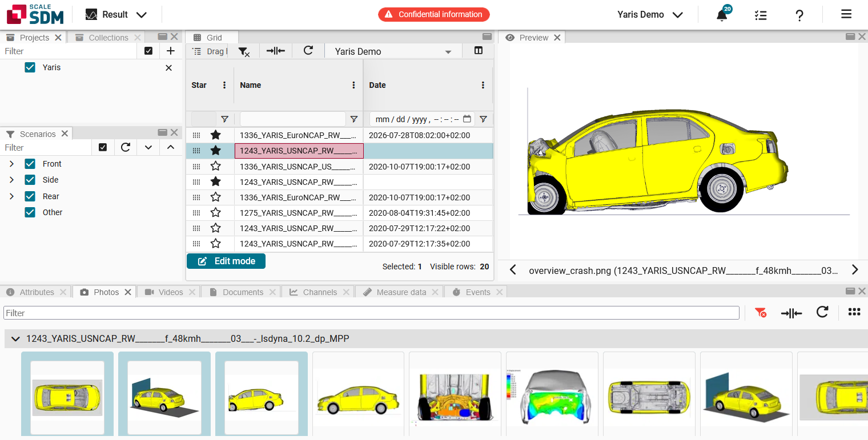
Task: Refresh the Scenarios panel
Action: tap(126, 147)
